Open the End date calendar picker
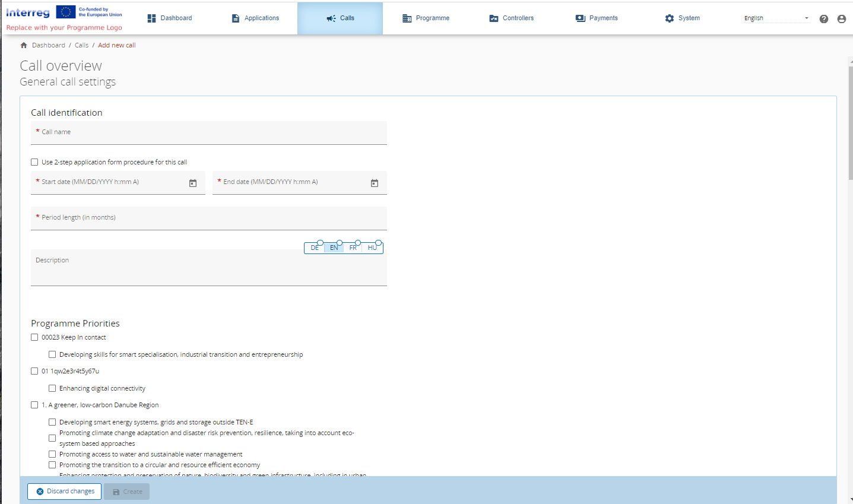The image size is (853, 504). coord(375,183)
